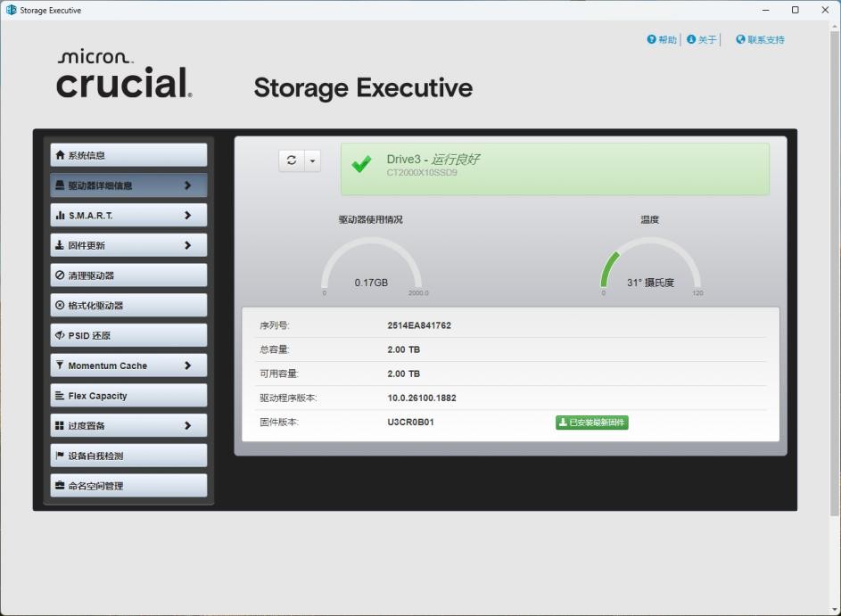This screenshot has width=841, height=616.
Task: Open the 命名空间管理 menu item
Action: (x=128, y=485)
